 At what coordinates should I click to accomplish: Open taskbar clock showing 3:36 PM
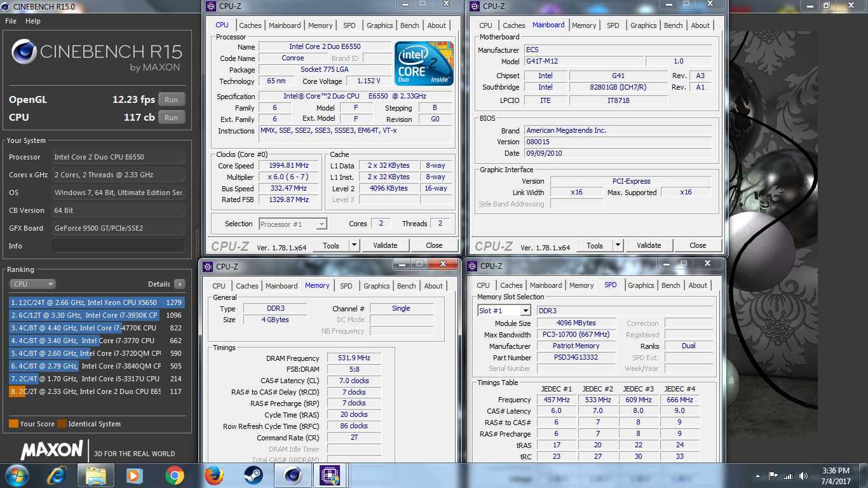pos(835,476)
